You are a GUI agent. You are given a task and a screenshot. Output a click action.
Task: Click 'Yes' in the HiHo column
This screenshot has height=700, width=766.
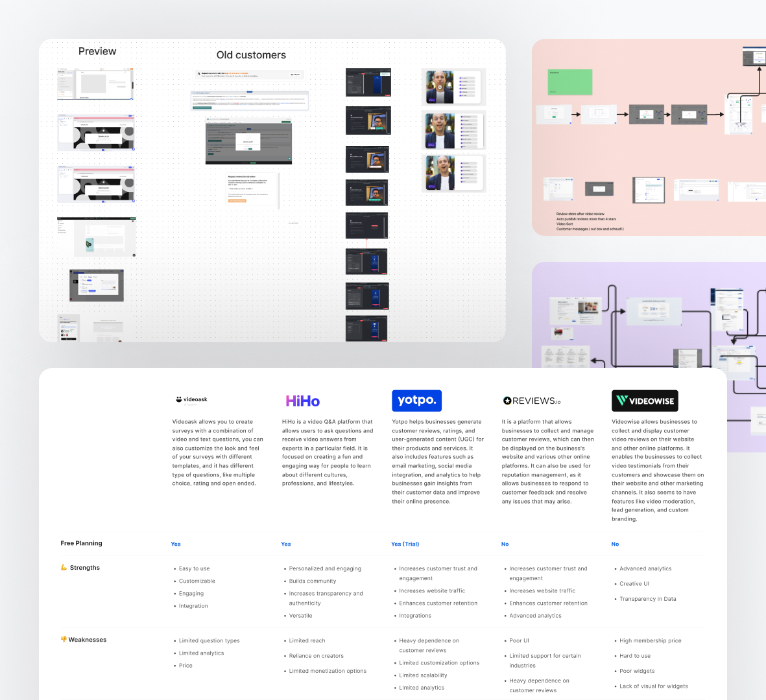(x=286, y=544)
